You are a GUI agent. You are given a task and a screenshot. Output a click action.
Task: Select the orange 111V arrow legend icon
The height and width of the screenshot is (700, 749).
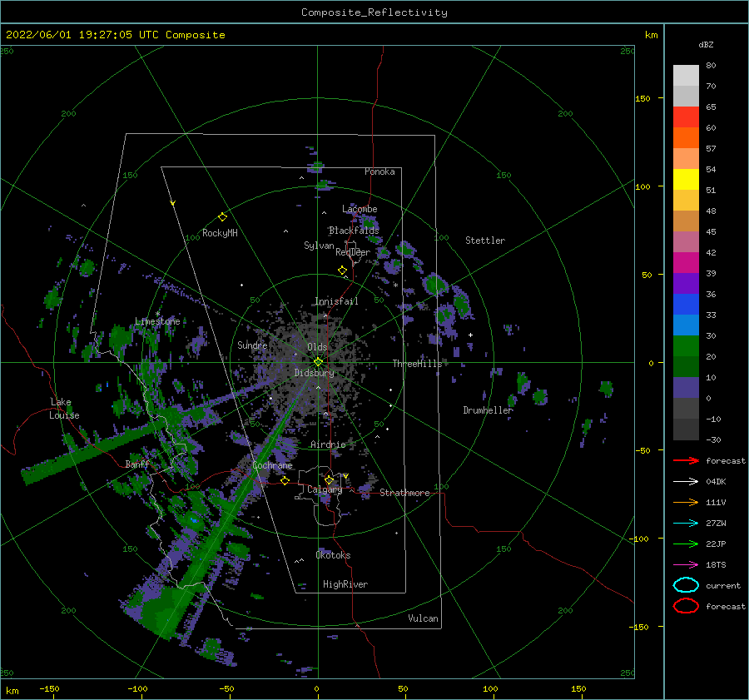[x=686, y=502]
